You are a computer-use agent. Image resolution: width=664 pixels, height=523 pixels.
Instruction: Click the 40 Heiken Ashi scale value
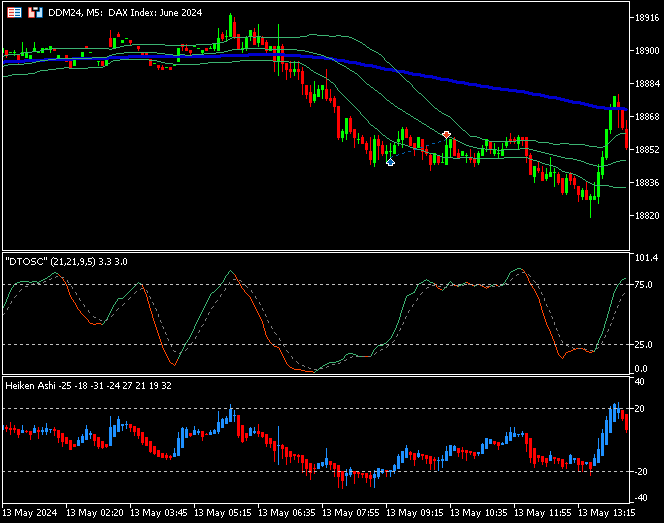(639, 382)
